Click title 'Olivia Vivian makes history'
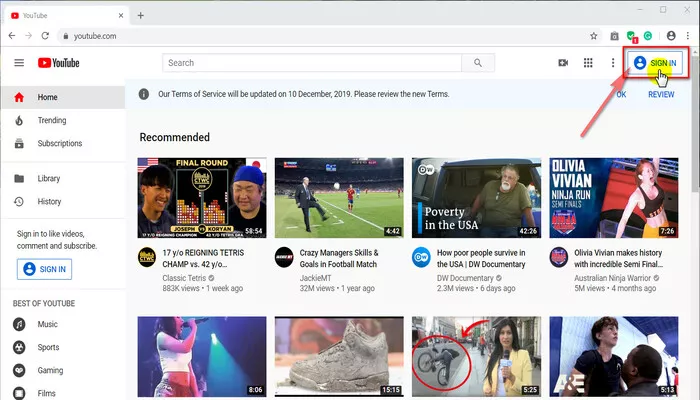This screenshot has width=700, height=400. pyautogui.click(x=618, y=258)
